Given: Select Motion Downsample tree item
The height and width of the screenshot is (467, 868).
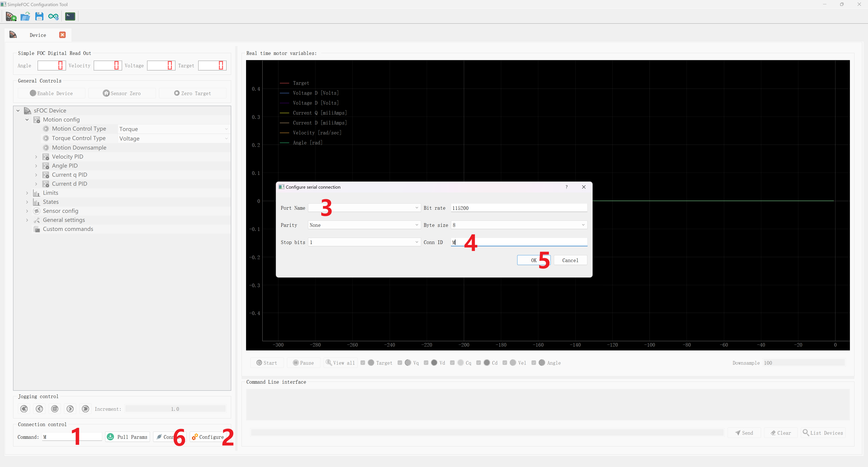Looking at the screenshot, I should point(79,148).
